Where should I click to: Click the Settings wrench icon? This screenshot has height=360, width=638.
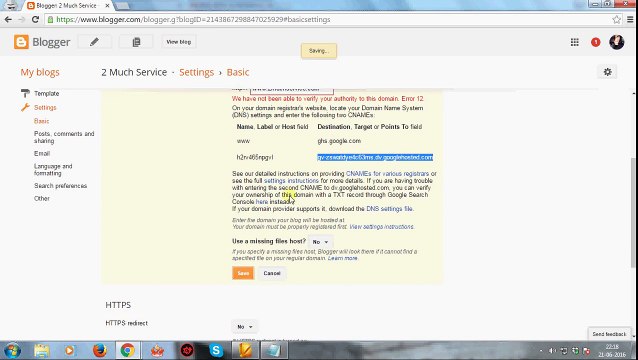(25, 107)
